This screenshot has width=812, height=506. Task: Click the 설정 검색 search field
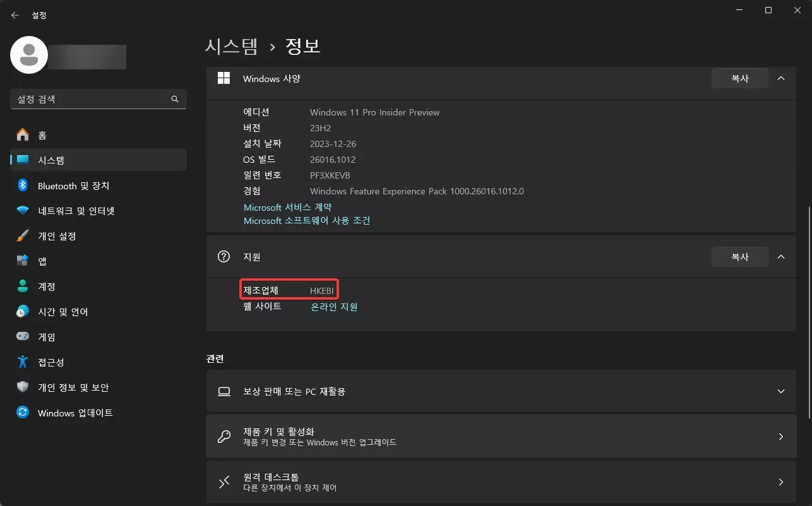[99, 99]
